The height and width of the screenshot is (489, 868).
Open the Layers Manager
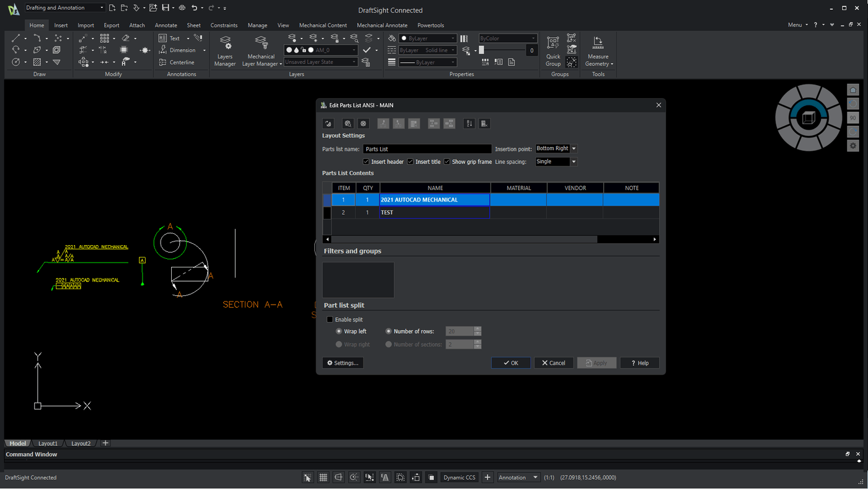(224, 50)
